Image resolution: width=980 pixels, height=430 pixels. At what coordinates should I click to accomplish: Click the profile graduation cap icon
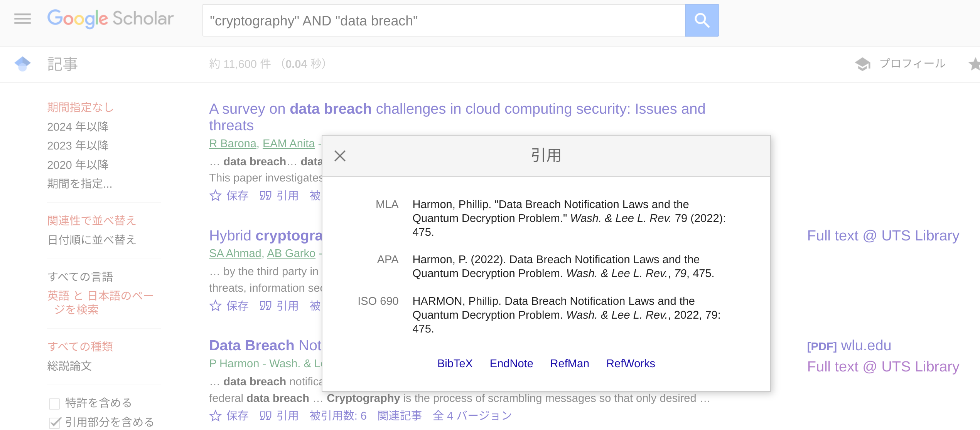(862, 64)
